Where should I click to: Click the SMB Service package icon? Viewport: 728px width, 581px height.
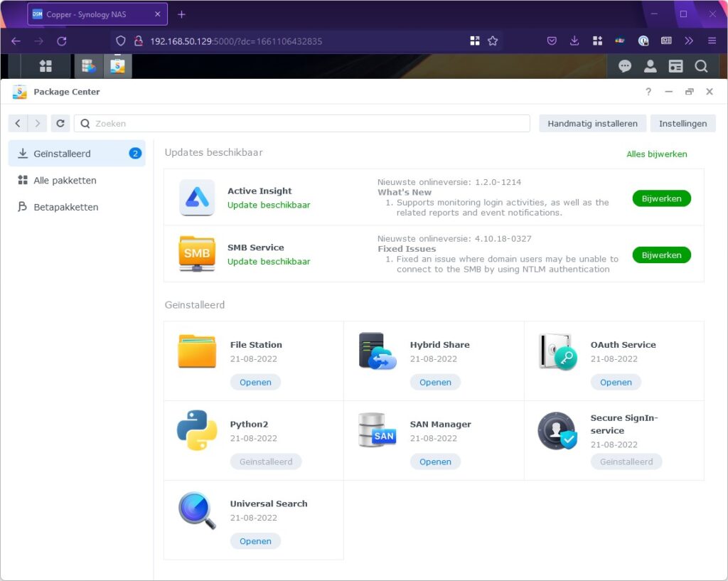pos(197,254)
